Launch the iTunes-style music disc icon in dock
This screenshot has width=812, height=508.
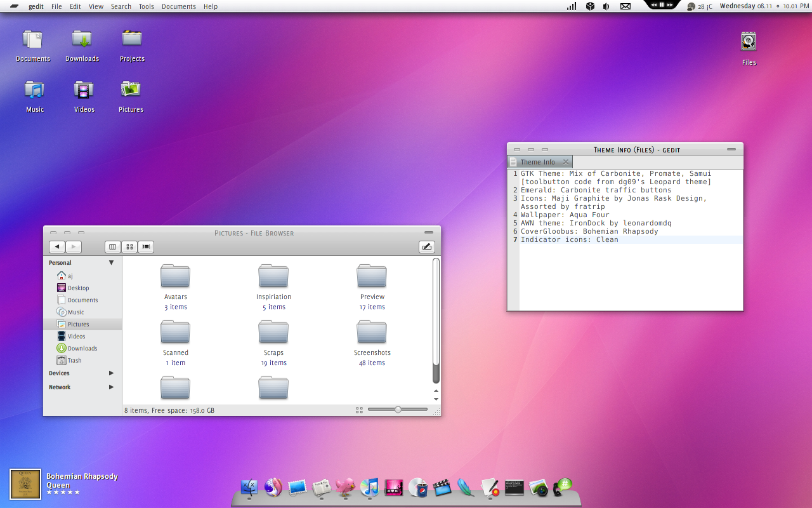tap(369, 487)
